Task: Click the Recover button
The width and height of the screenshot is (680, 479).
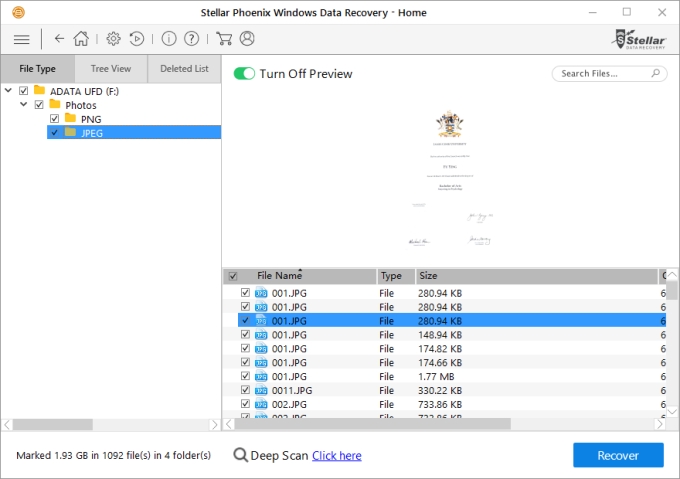Action: click(618, 455)
